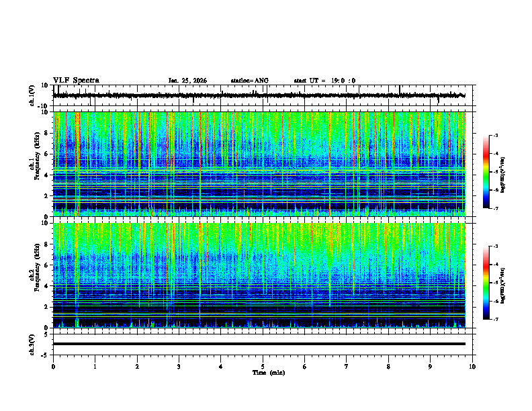Click the "-10" tick on ch.1(V) axis
532x411 pixels.
(x=44, y=106)
